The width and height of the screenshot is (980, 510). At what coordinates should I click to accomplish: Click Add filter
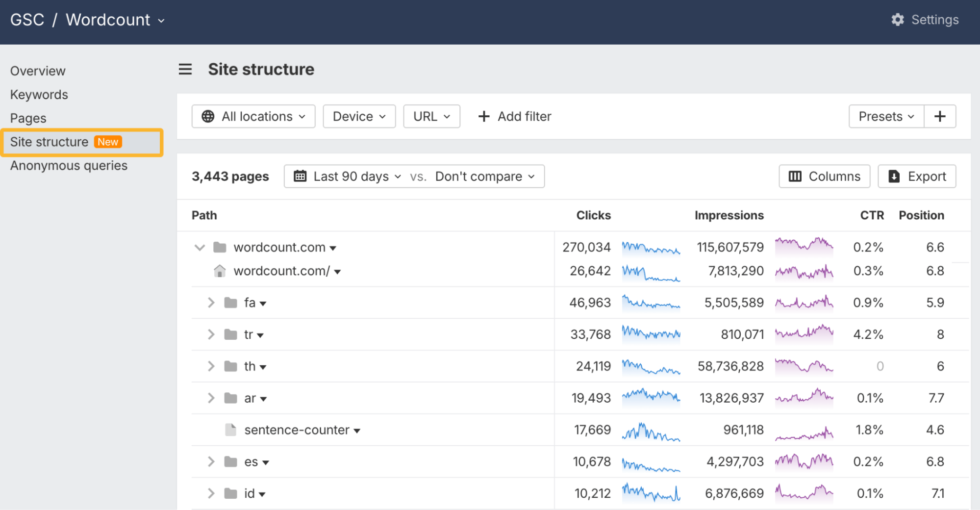coord(514,116)
